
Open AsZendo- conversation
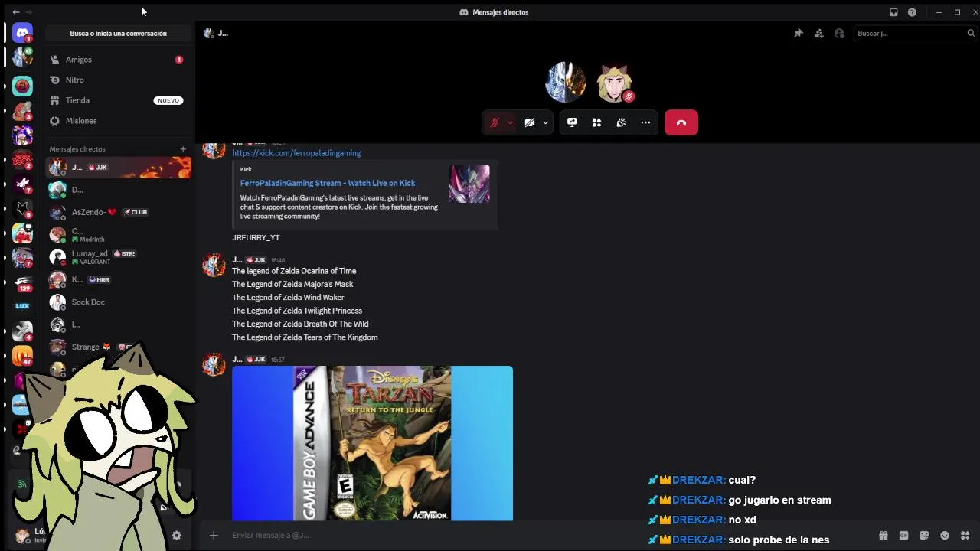click(118, 212)
